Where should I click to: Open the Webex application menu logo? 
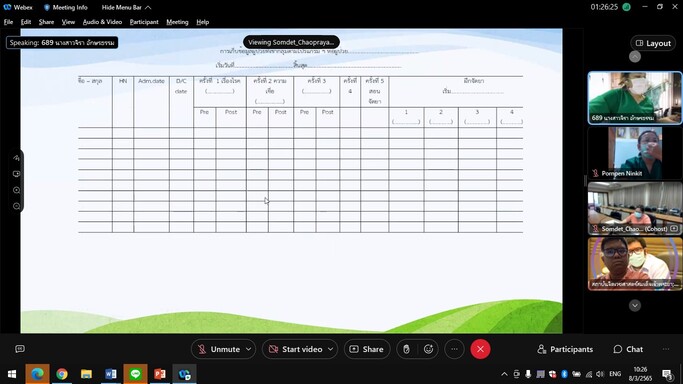tap(7, 7)
